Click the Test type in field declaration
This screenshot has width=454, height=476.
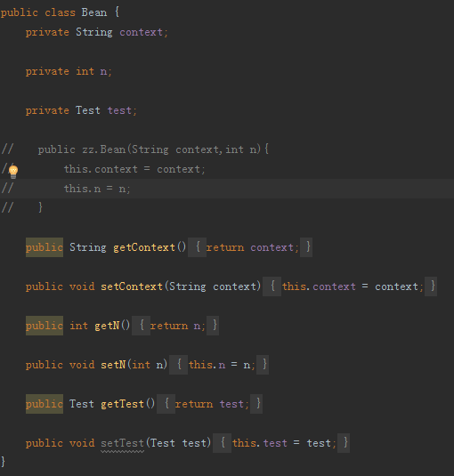[x=88, y=110]
